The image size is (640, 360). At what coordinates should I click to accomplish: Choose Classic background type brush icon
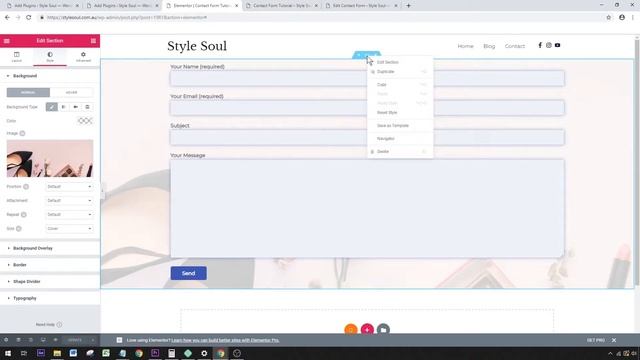click(x=52, y=107)
